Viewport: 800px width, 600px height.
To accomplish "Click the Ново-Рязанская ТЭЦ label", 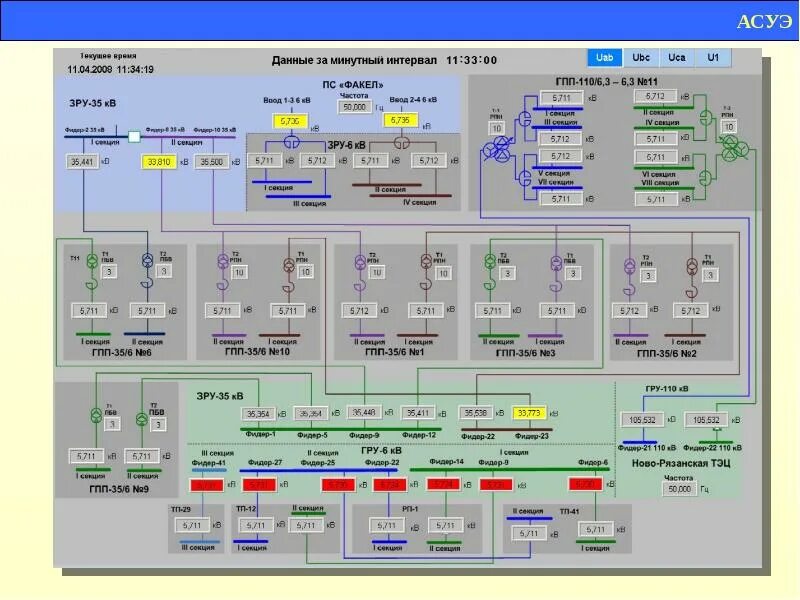I will (681, 463).
